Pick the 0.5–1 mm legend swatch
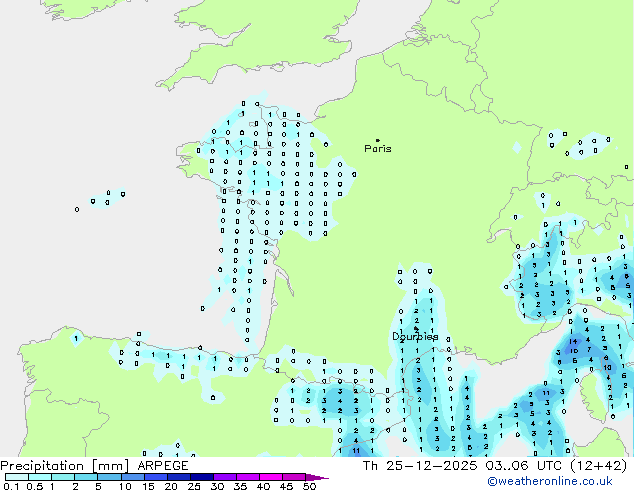Screen dimensions: 634x490 click(x=40, y=477)
